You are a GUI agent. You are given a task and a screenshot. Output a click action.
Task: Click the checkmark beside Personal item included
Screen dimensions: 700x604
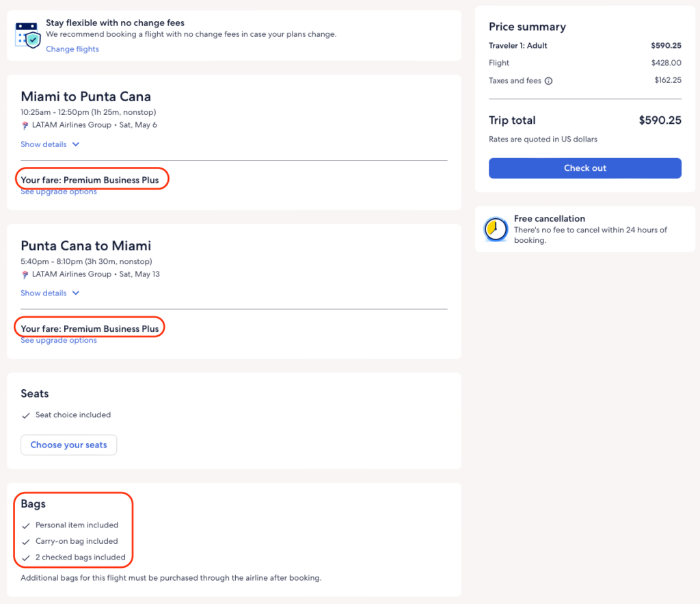26,525
